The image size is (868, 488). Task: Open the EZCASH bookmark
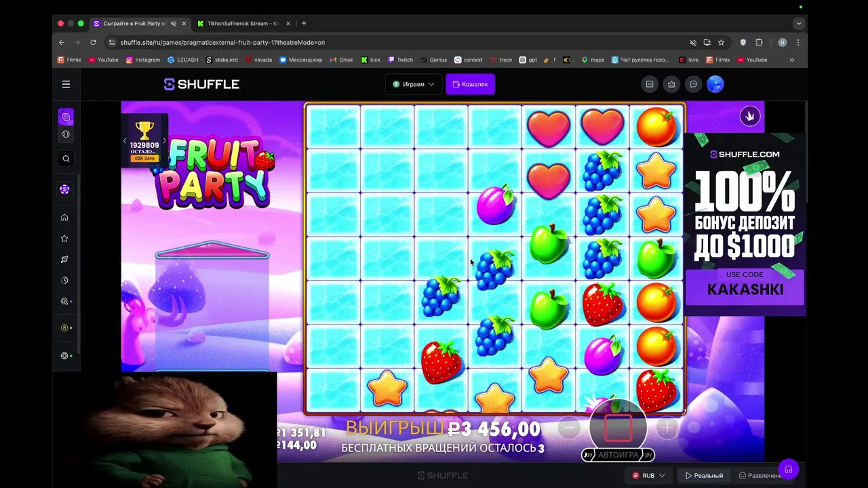[183, 60]
